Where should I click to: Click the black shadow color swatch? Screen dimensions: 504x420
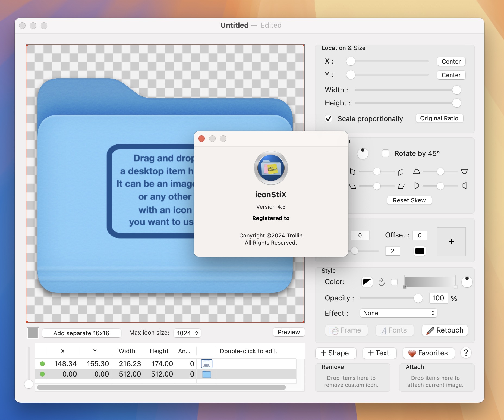pos(420,251)
